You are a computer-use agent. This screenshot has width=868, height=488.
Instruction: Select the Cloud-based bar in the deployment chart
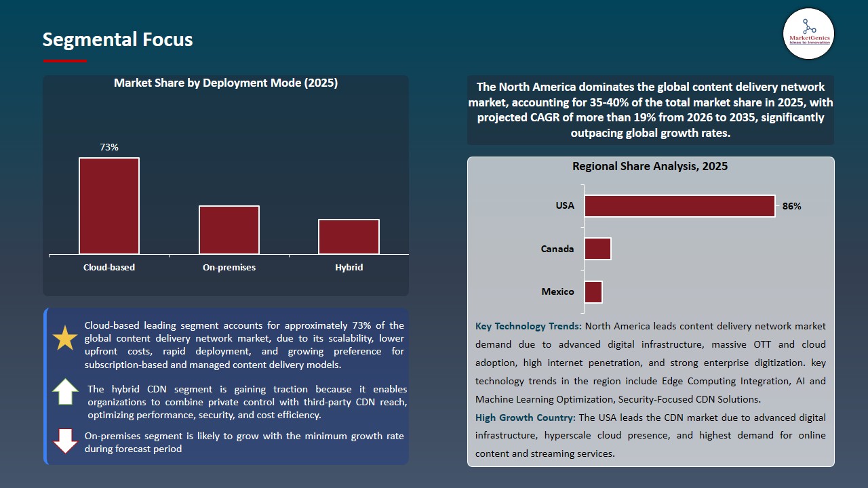tap(108, 205)
